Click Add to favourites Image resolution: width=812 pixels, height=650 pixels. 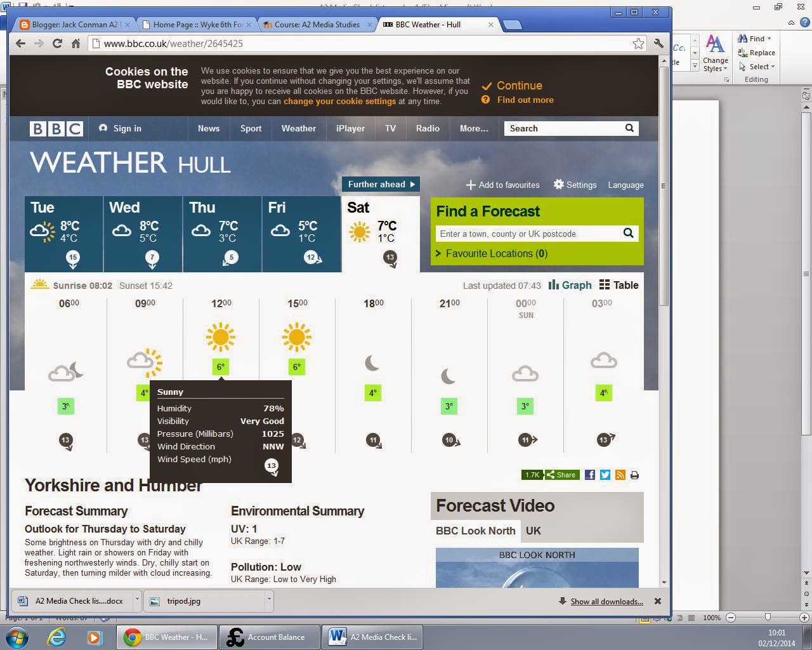[x=502, y=185]
